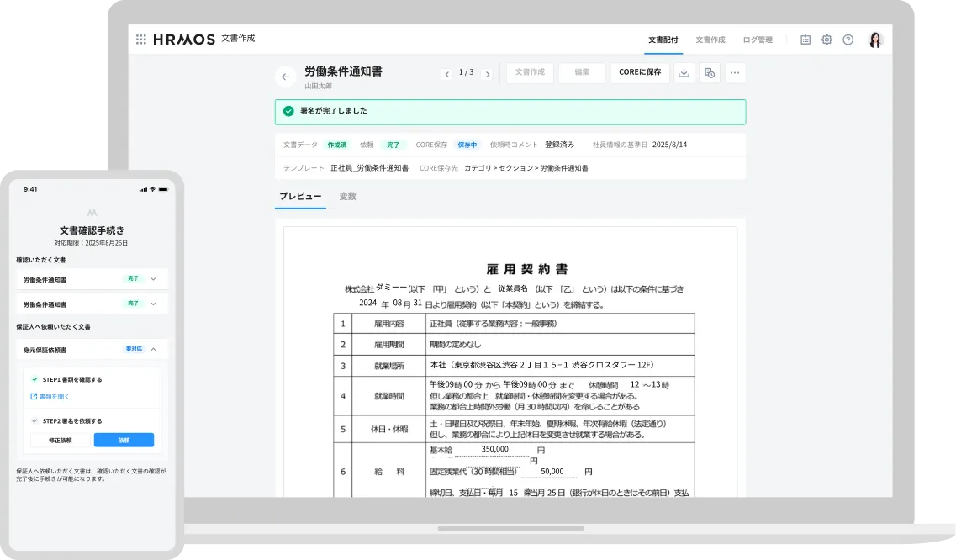This screenshot has height=560, width=956.
Task: Open the user profile avatar
Action: (875, 40)
